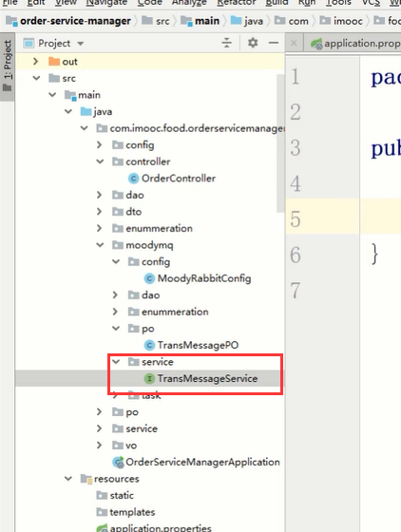Click the main breadcrumb
This screenshot has width=401, height=532.
click(x=200, y=21)
